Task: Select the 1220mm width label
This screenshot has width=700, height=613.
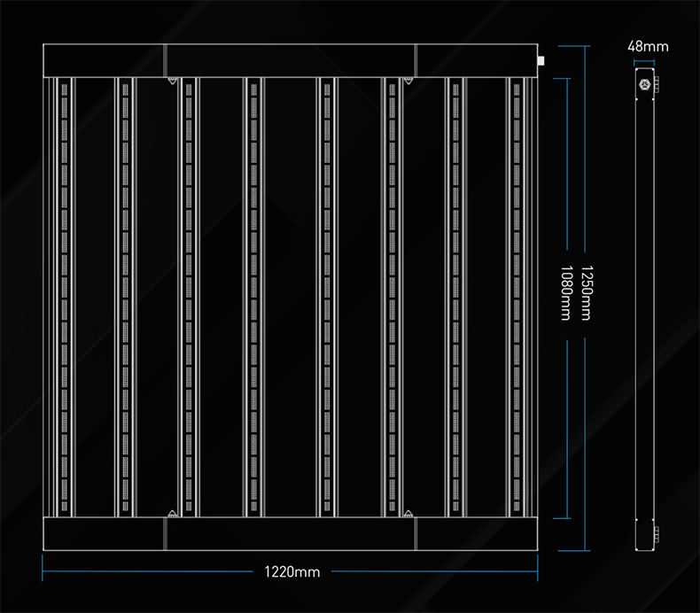Action: pos(292,572)
